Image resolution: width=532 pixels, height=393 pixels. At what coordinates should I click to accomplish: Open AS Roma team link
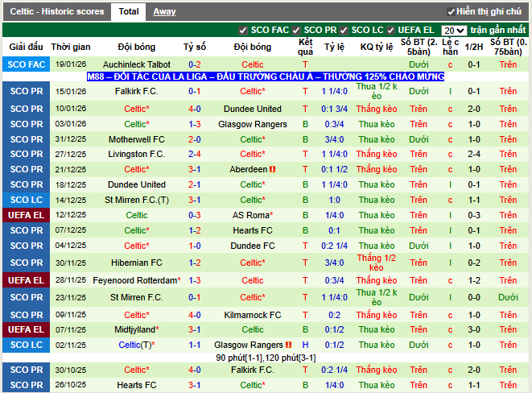point(253,215)
